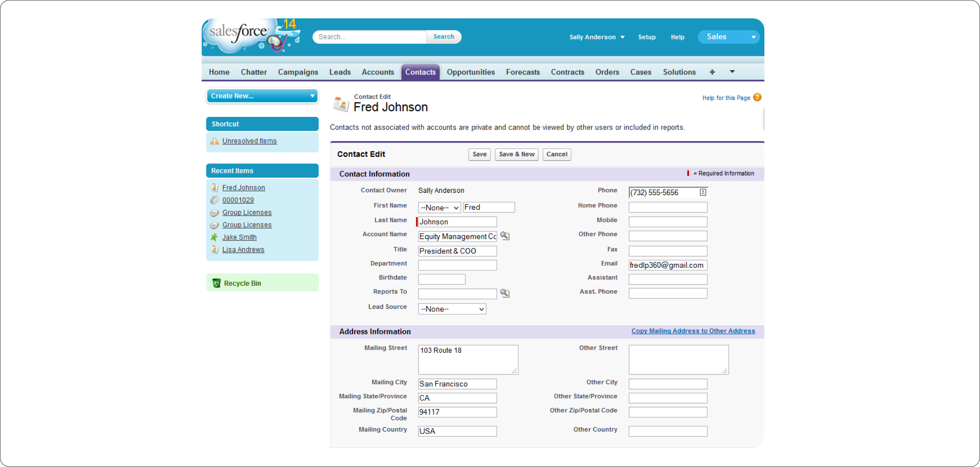Click the plus icon for all tabs
Viewport: 980px width, 467px height.
712,72
